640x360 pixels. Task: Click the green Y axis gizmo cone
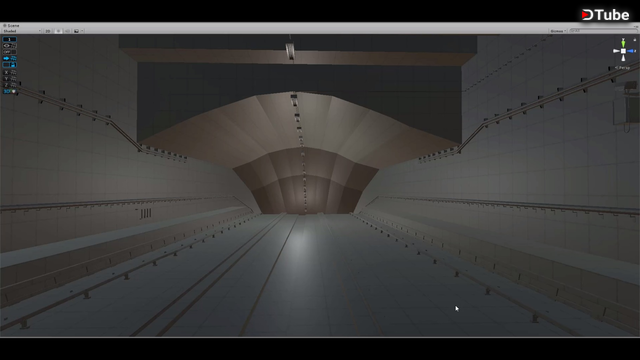pyautogui.click(x=623, y=43)
